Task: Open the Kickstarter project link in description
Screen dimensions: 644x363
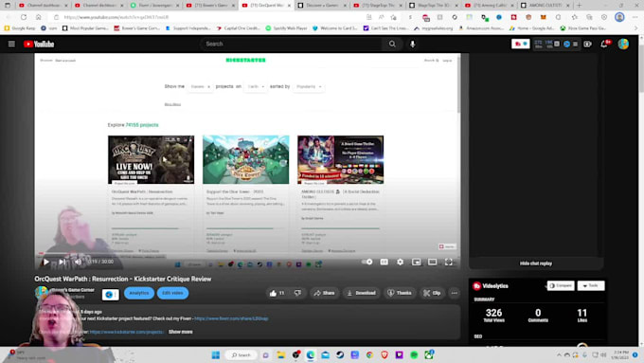Action: [x=127, y=332]
